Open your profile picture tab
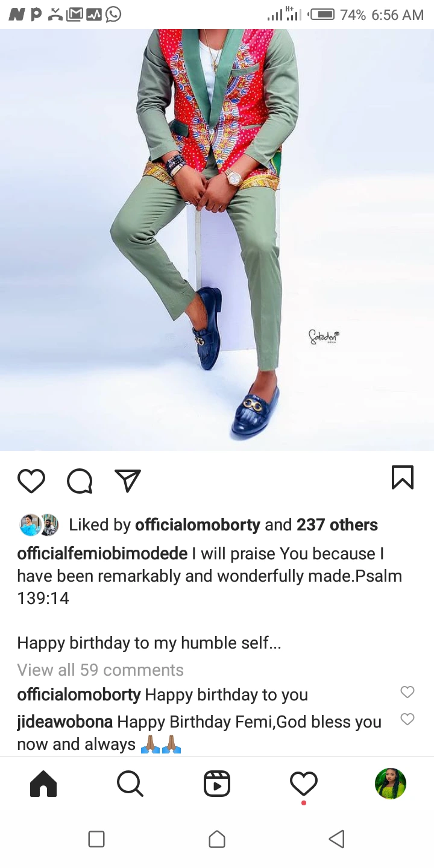 click(390, 784)
